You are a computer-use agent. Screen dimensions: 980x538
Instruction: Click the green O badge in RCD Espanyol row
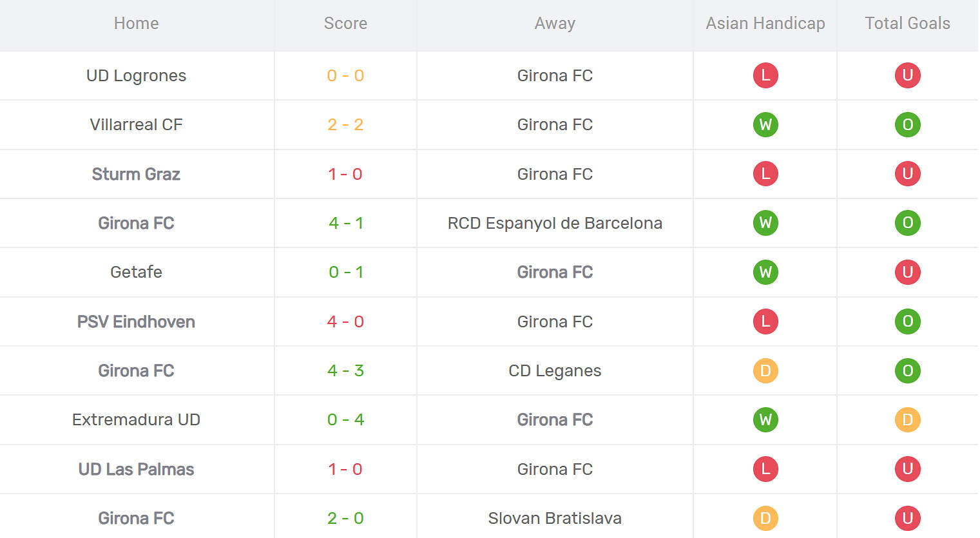[907, 223]
